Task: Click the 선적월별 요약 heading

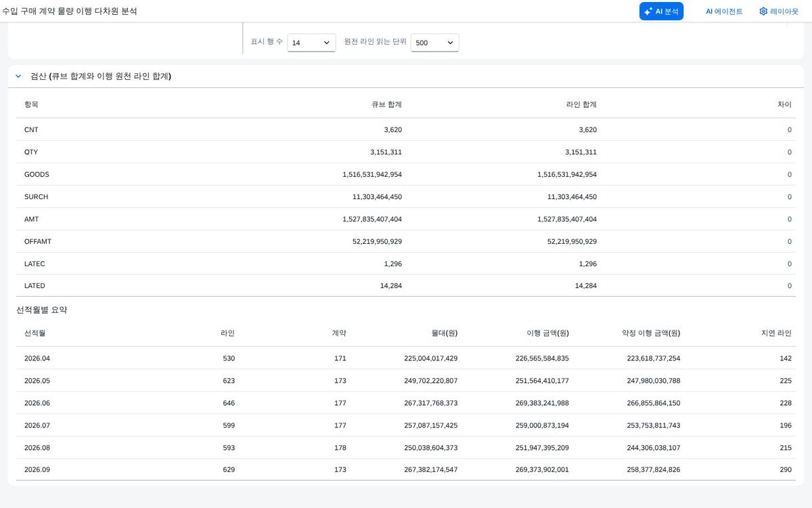Action: [x=41, y=310]
